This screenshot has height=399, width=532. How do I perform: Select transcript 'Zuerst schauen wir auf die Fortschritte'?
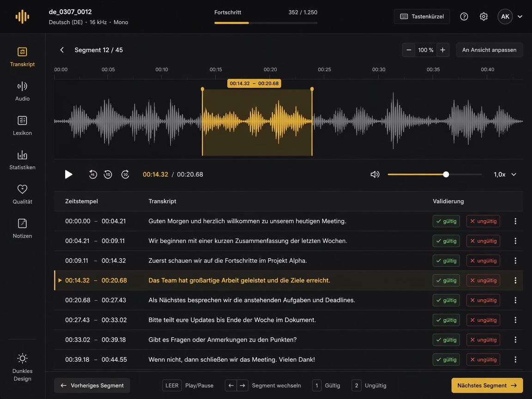[228, 260]
